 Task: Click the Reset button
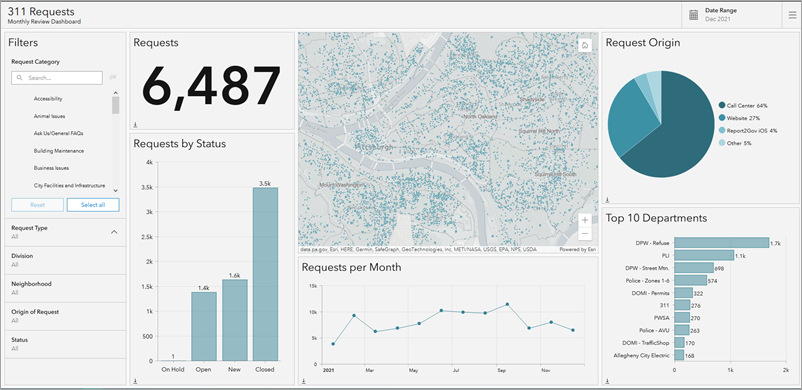37,205
